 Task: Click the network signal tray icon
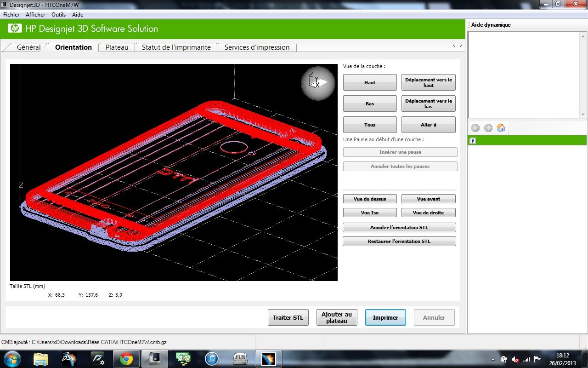tap(526, 359)
